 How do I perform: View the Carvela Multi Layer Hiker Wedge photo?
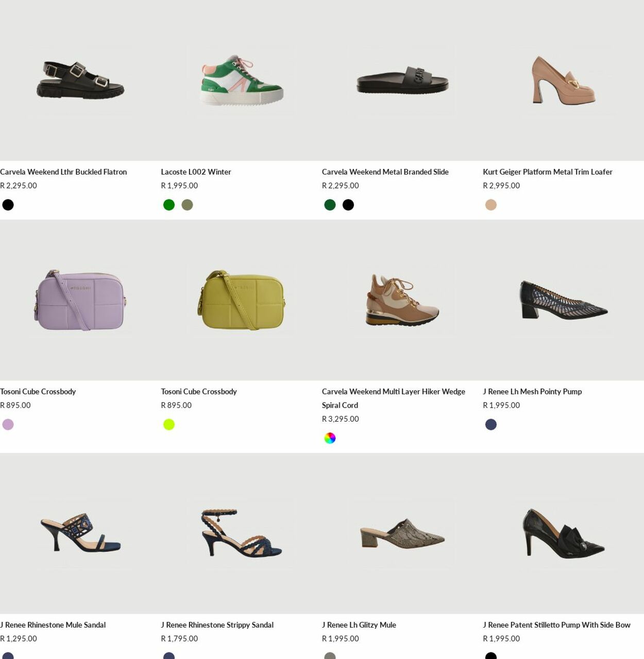(x=402, y=300)
